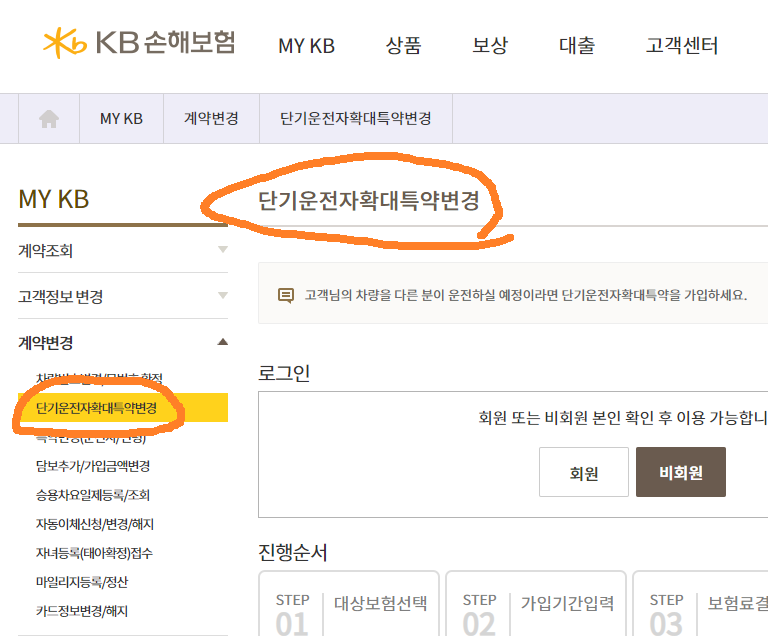Open the MY KB top menu

[x=307, y=46]
